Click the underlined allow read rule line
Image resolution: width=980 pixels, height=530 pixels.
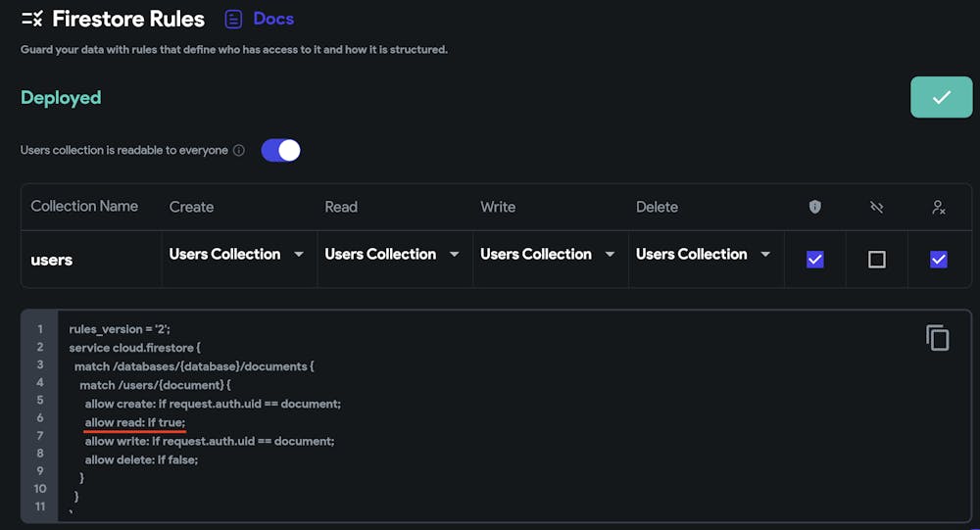(x=134, y=422)
